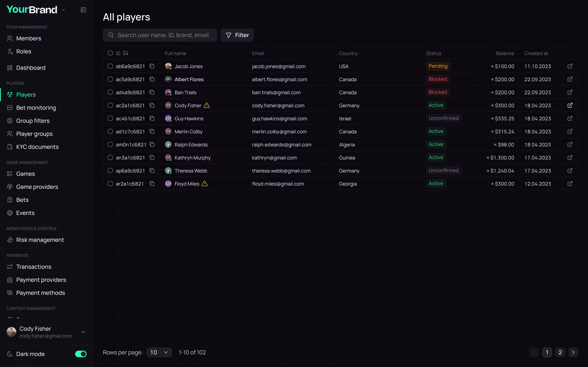Open Albert Flores's profile via external link icon
Viewport: 588px width, 367px height.
pyautogui.click(x=570, y=79)
